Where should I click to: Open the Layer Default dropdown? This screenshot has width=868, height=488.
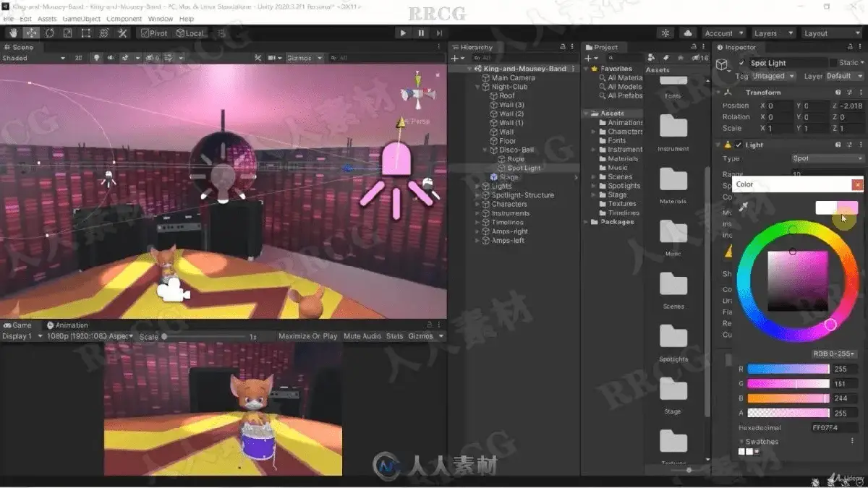pos(844,76)
